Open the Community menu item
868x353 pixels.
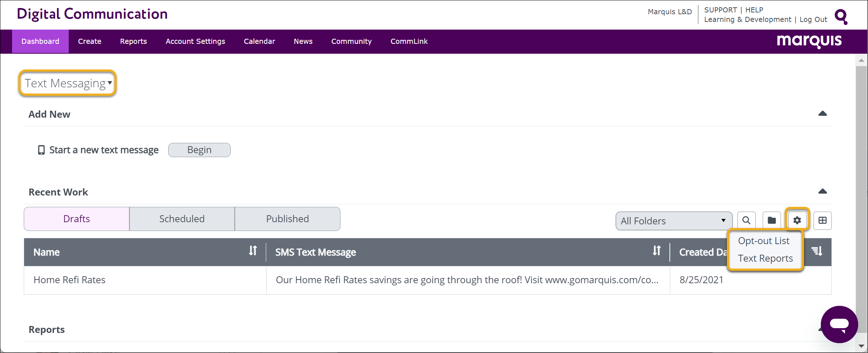coord(351,41)
